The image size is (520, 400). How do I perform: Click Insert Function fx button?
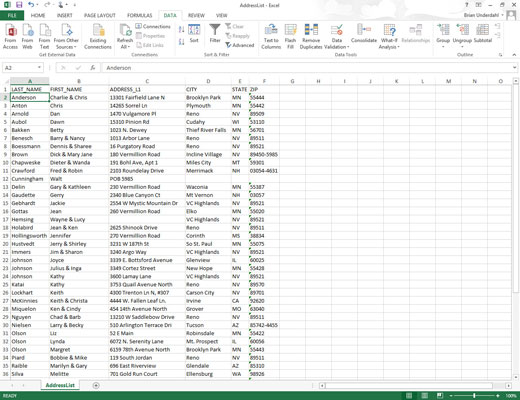tap(93, 68)
